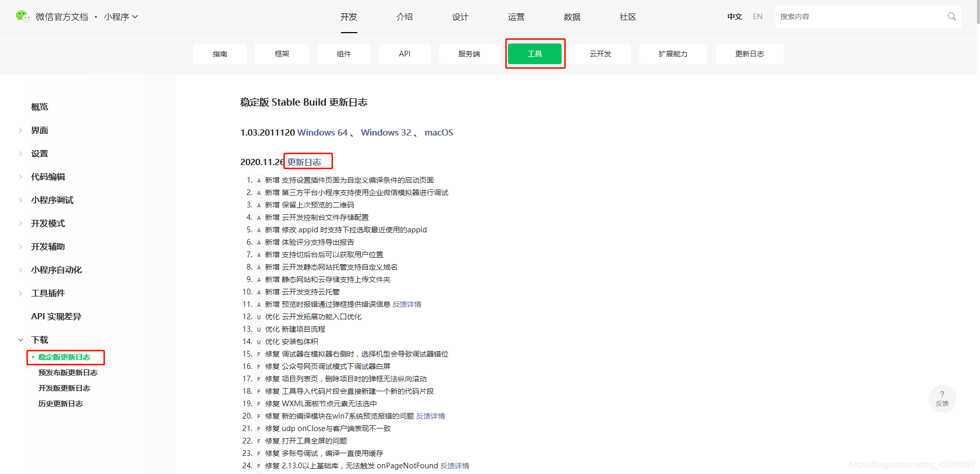Viewport: 980px width, 474px height.
Task: Open the 更新日志 link beside 2020.11.26
Action: (x=304, y=162)
